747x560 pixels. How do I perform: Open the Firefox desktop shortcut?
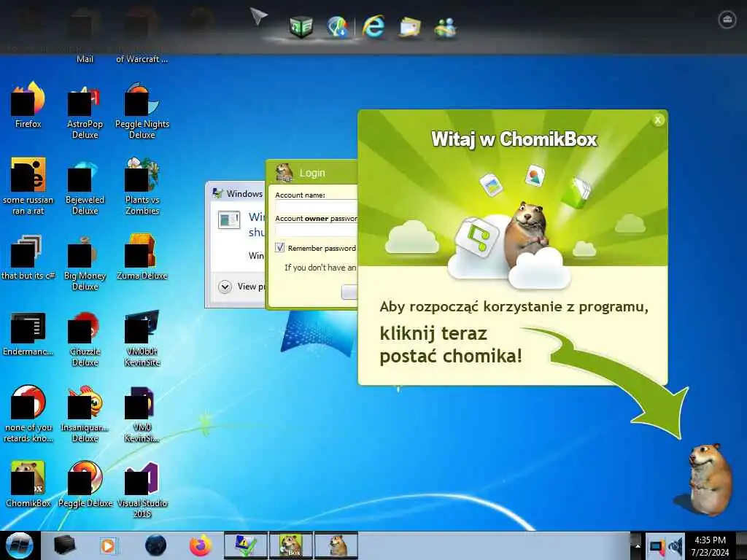28,105
